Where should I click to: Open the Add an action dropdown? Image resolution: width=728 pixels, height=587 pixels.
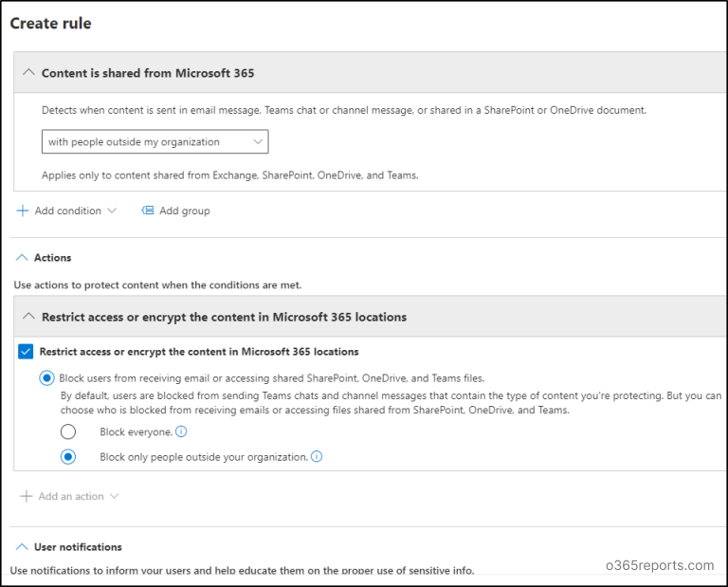(70, 496)
